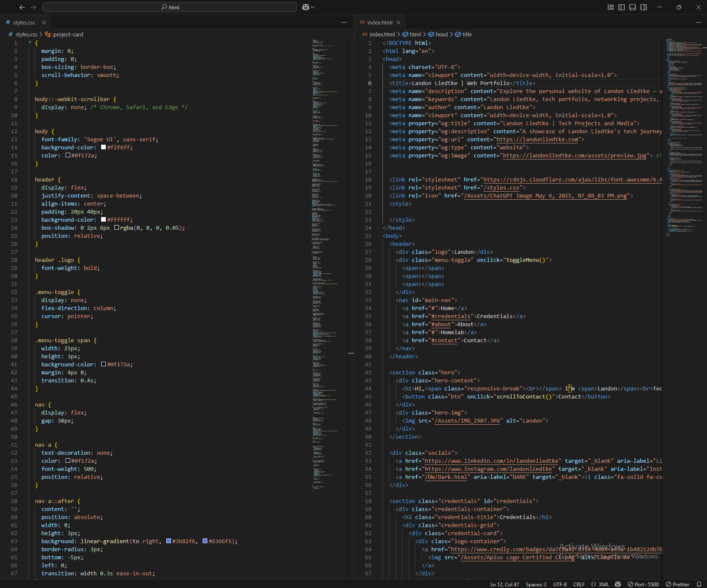Switch to the index.html tab
This screenshot has width=707, height=588.
pyautogui.click(x=380, y=22)
